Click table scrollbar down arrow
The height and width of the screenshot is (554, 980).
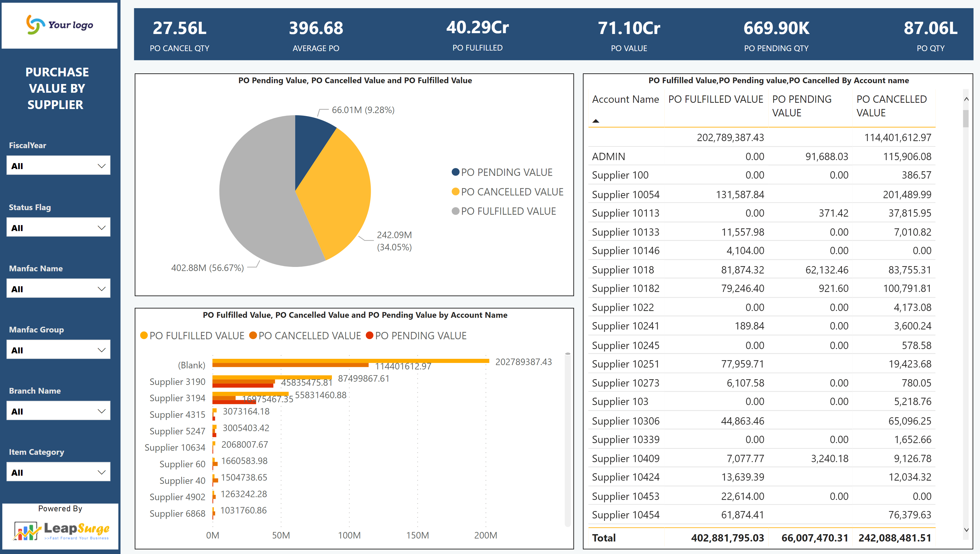pyautogui.click(x=966, y=530)
